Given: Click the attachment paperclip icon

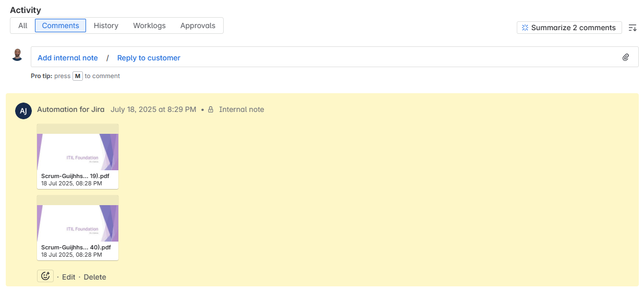Looking at the screenshot, I should (x=626, y=57).
